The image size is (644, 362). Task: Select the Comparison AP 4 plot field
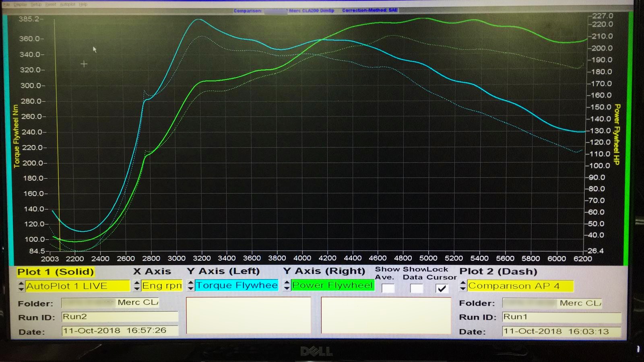520,286
